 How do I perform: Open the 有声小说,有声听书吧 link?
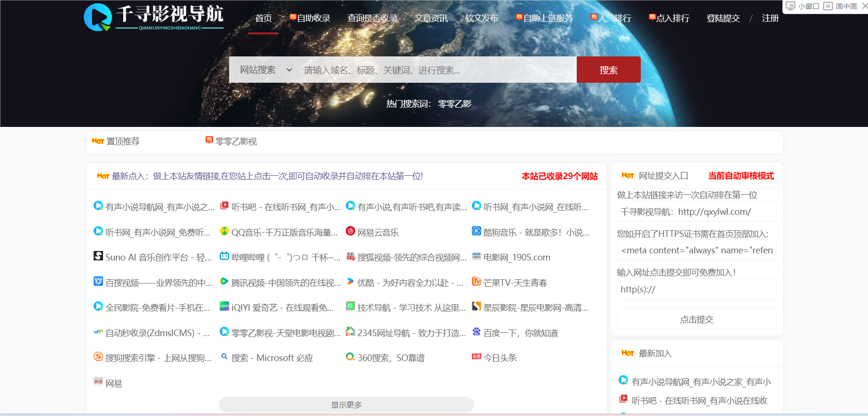point(412,207)
